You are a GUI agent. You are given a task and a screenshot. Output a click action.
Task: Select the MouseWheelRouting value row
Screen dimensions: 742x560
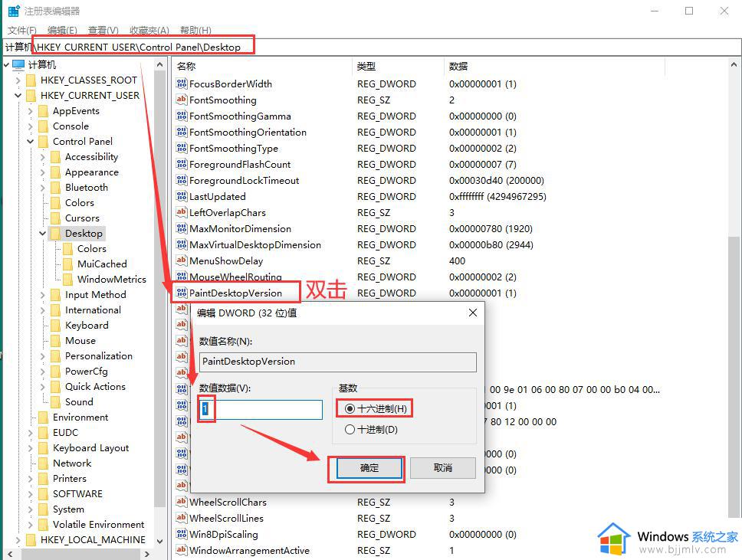point(235,277)
